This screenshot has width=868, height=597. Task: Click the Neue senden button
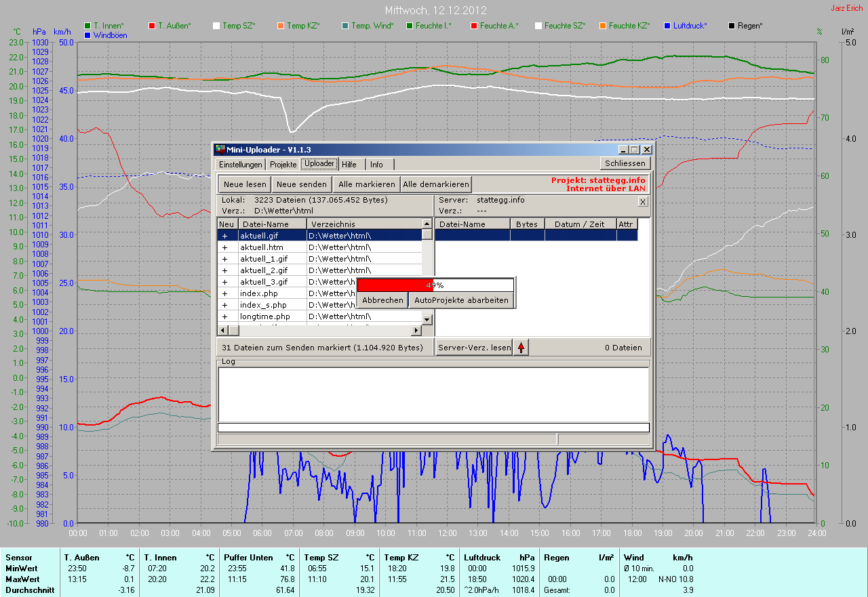(302, 184)
